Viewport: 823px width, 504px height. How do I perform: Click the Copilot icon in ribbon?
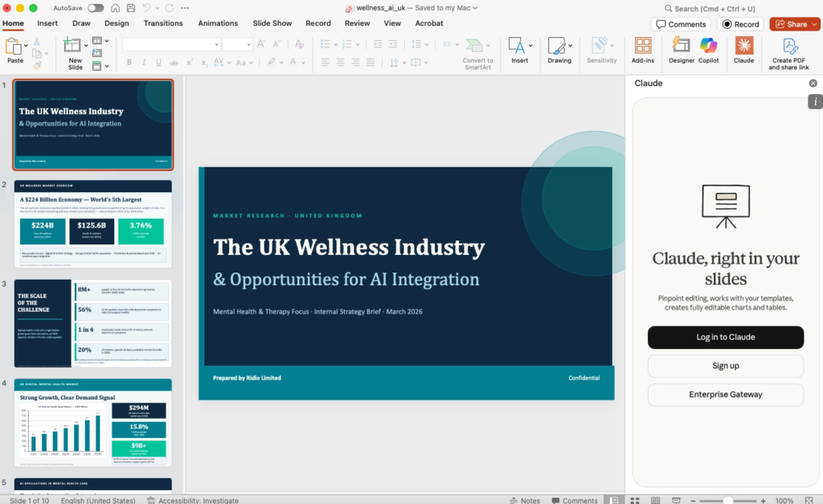(708, 50)
